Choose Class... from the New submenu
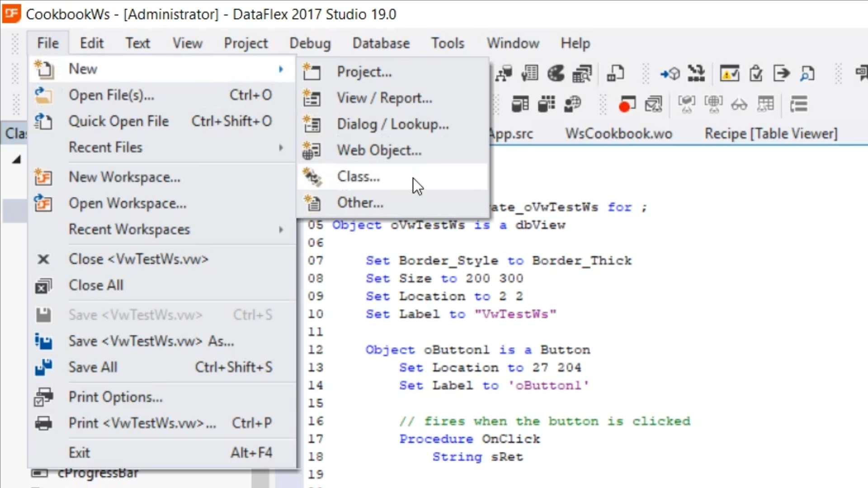 click(359, 177)
